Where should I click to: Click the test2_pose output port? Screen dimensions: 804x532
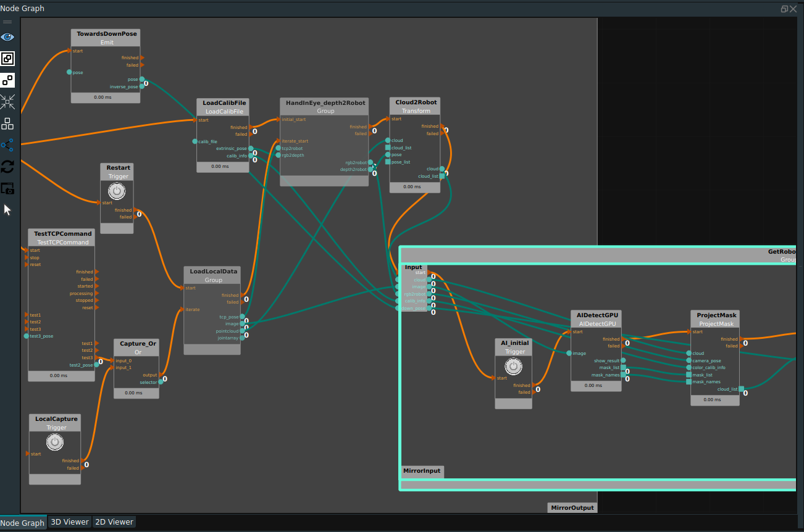tap(96, 365)
